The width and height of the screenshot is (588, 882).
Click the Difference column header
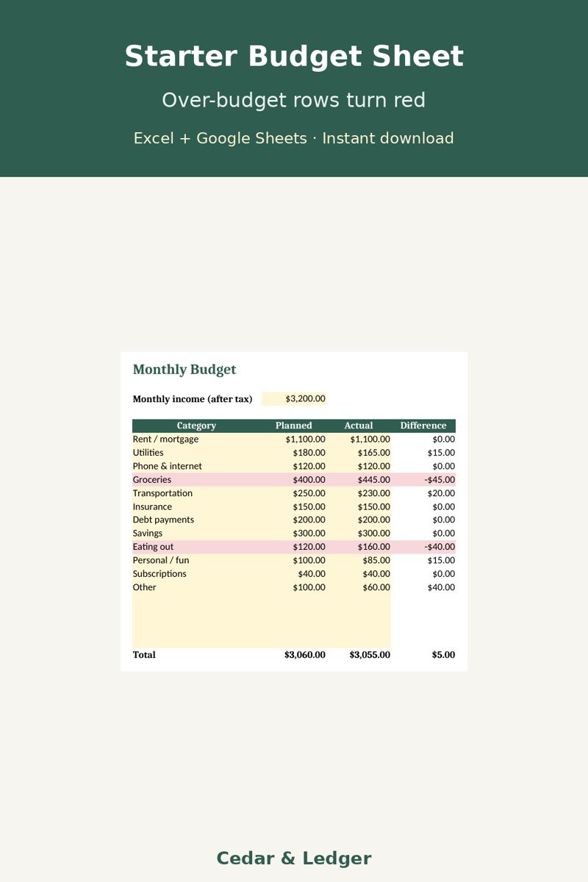[423, 426]
